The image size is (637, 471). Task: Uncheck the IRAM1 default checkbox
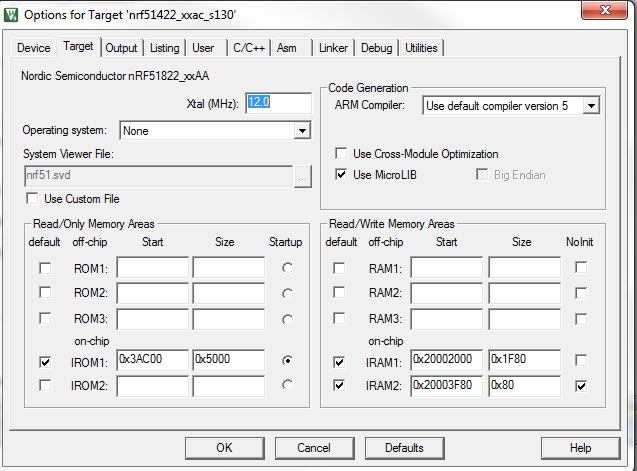tap(339, 362)
